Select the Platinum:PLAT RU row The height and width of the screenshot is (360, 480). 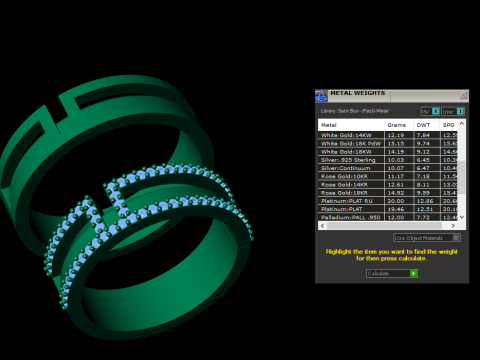point(388,201)
